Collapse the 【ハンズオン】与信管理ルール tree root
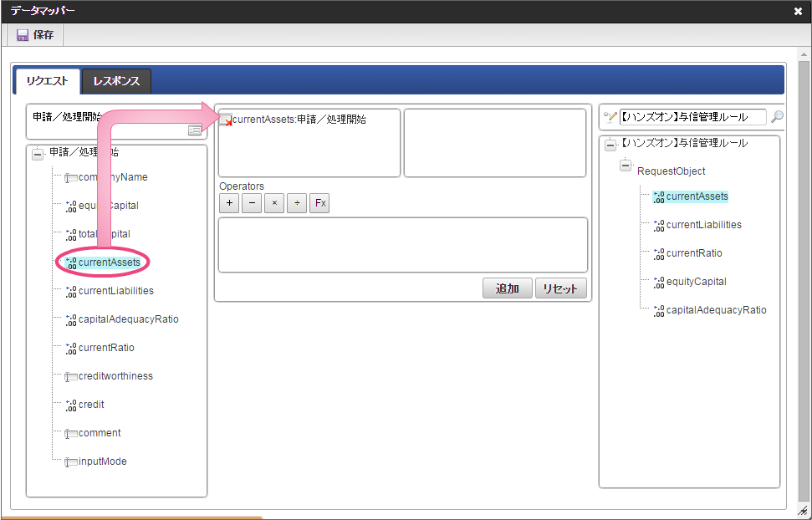The height and width of the screenshot is (520, 812). 610,145
